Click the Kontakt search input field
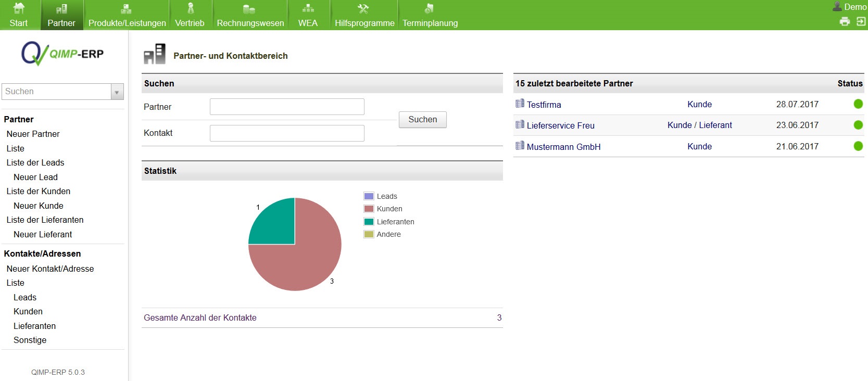Screen dimensions: 868x381 (x=287, y=133)
